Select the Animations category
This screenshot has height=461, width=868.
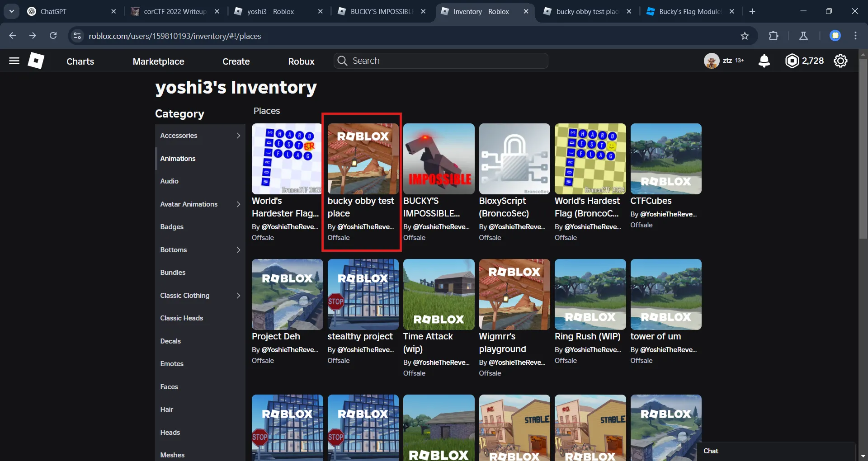(x=200, y=159)
